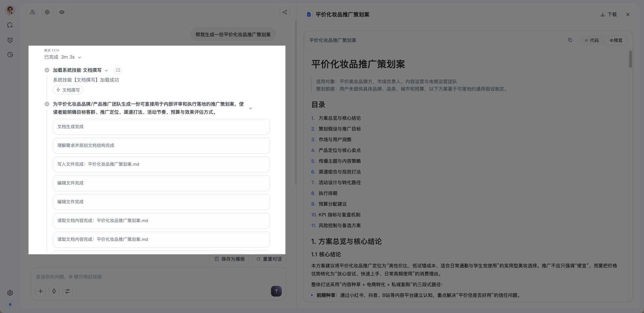Focus the 发送你的问题 message input field
This screenshot has width=644, height=313.
tap(158, 277)
